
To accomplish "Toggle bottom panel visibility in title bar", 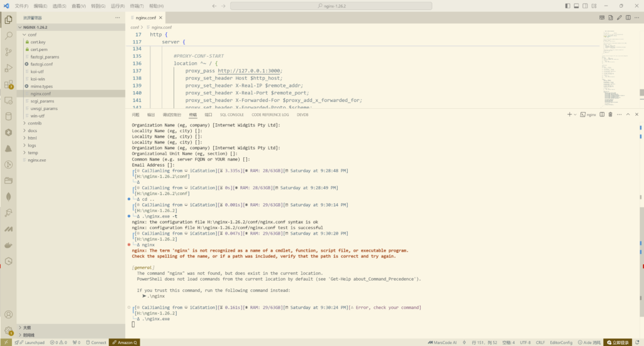I will tap(576, 6).
